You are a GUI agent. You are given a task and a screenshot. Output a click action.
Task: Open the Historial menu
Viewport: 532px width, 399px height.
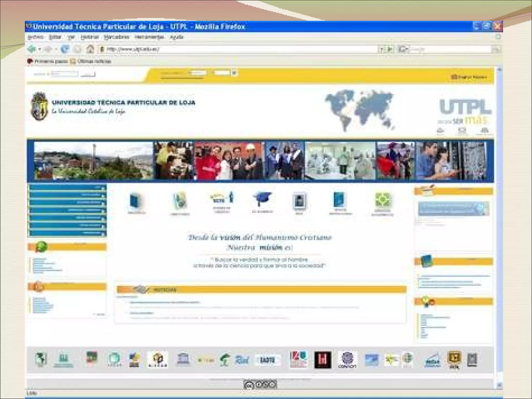89,37
